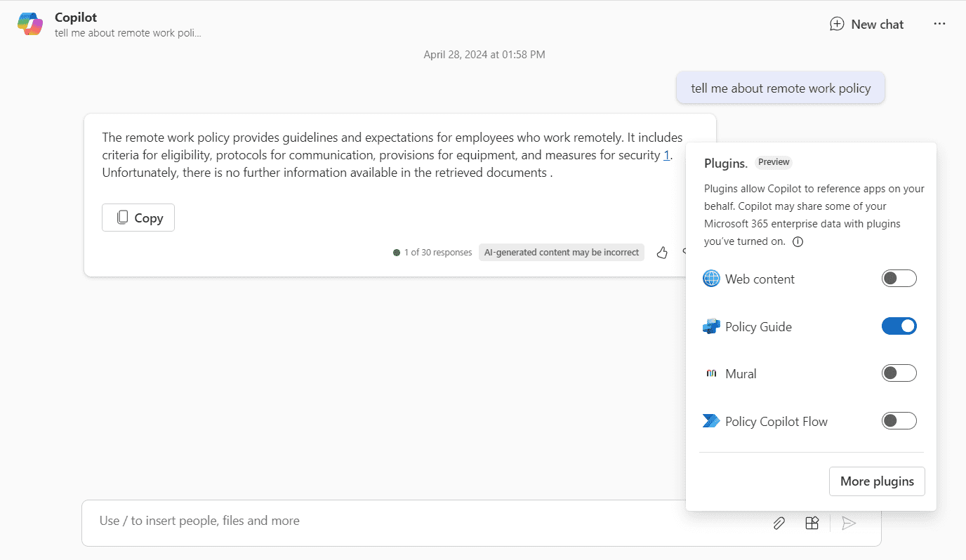Image resolution: width=966 pixels, height=560 pixels.
Task: Click the Policy Copilot Flow icon
Action: pyautogui.click(x=711, y=421)
